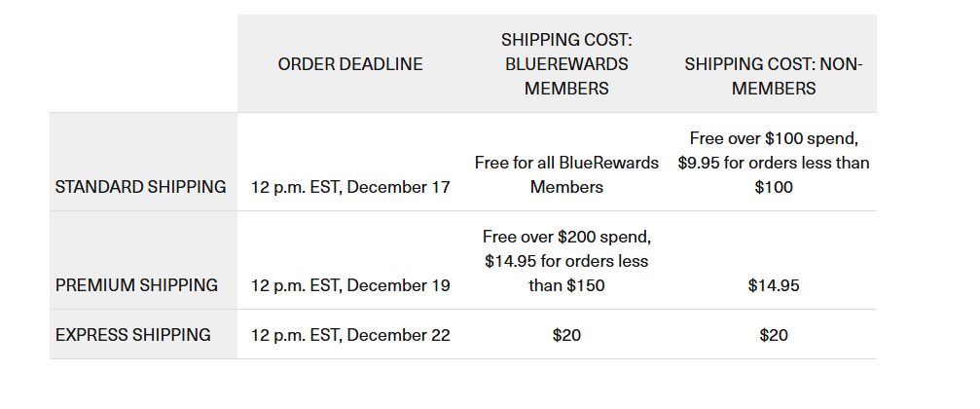Screen dimensions: 980x409
Task: Select the STANDARD SHIPPING row label
Action: click(141, 187)
